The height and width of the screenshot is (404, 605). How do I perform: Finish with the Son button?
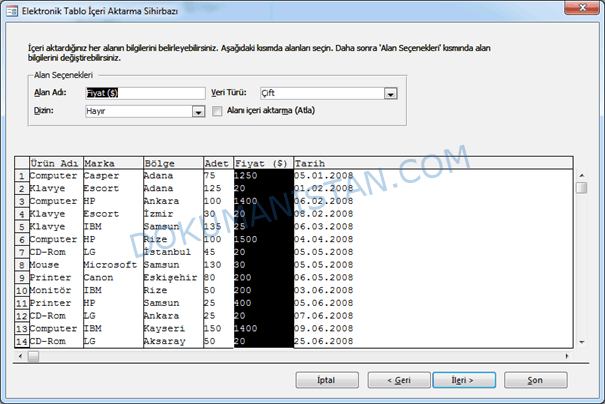pos(536,380)
